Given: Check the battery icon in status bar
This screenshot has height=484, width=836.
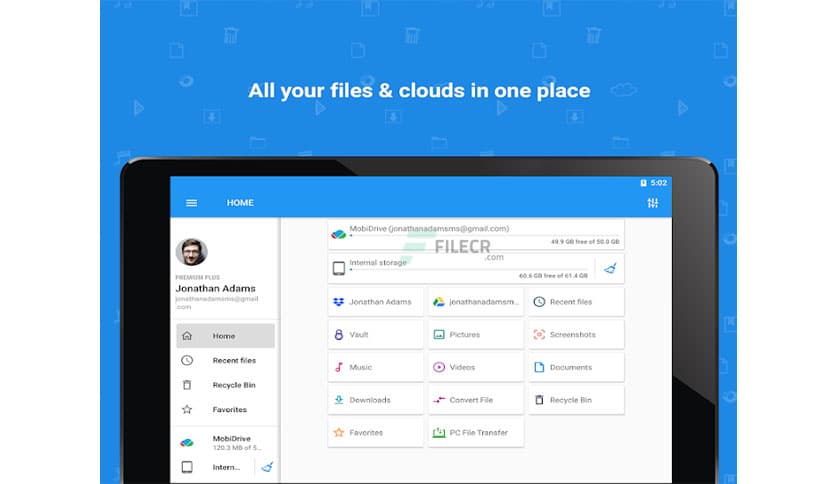Looking at the screenshot, I should click(644, 183).
